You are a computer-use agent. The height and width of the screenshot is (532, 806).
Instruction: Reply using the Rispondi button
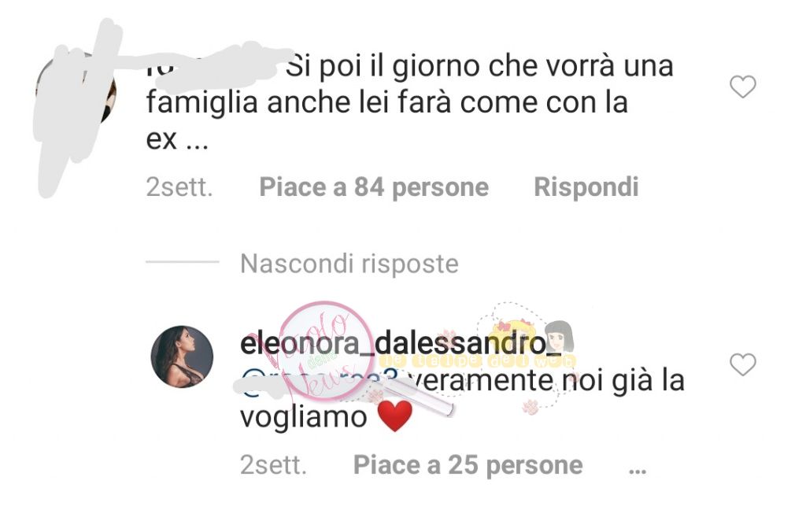tap(586, 187)
